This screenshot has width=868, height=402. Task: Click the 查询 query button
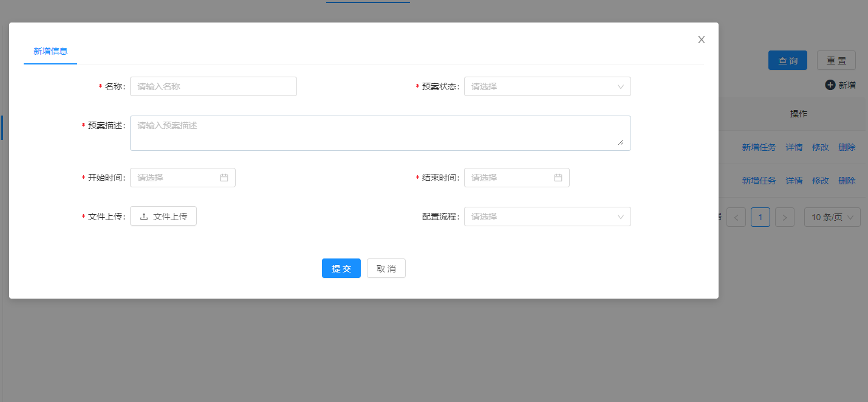coord(787,60)
